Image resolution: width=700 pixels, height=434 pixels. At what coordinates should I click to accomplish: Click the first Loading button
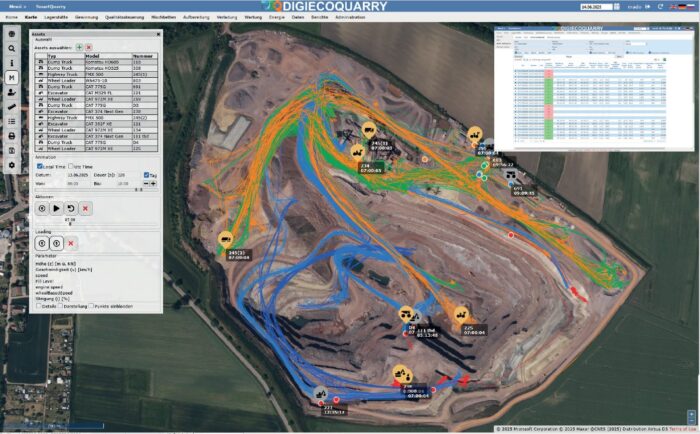point(42,243)
